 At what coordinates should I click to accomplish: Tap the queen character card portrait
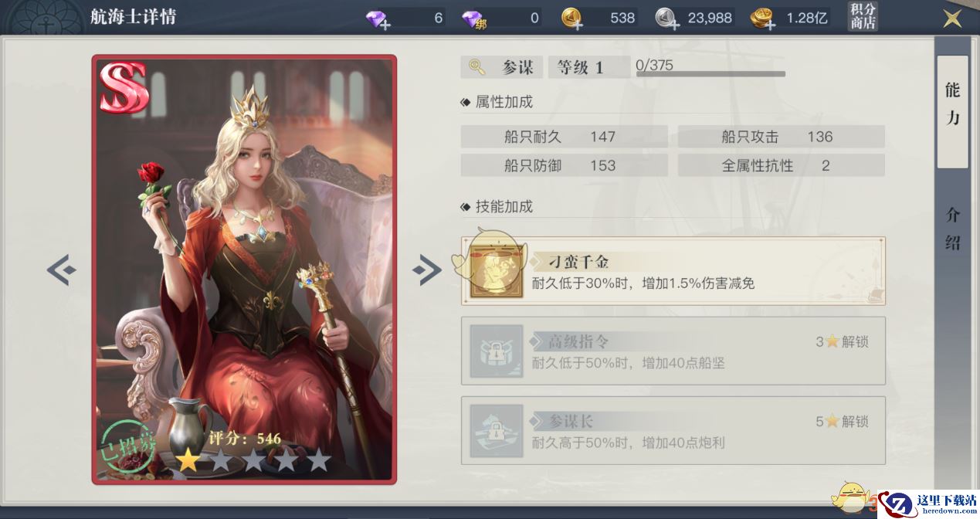(x=244, y=270)
